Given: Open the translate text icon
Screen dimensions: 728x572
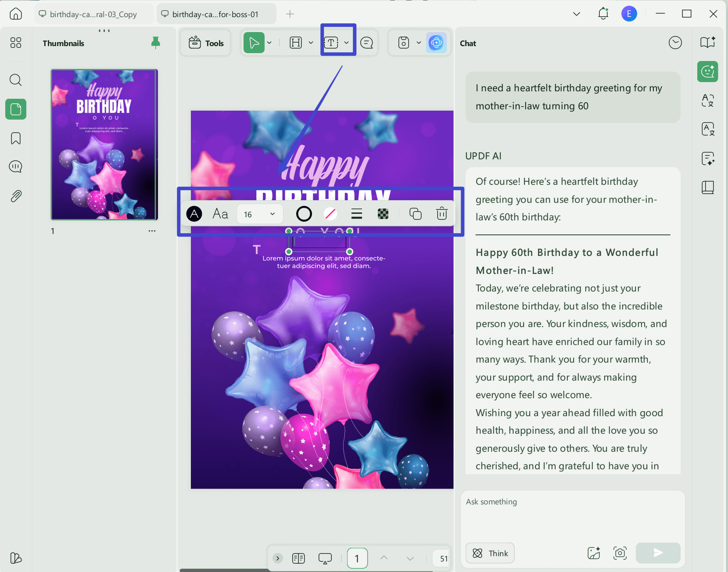Looking at the screenshot, I should click(707, 101).
